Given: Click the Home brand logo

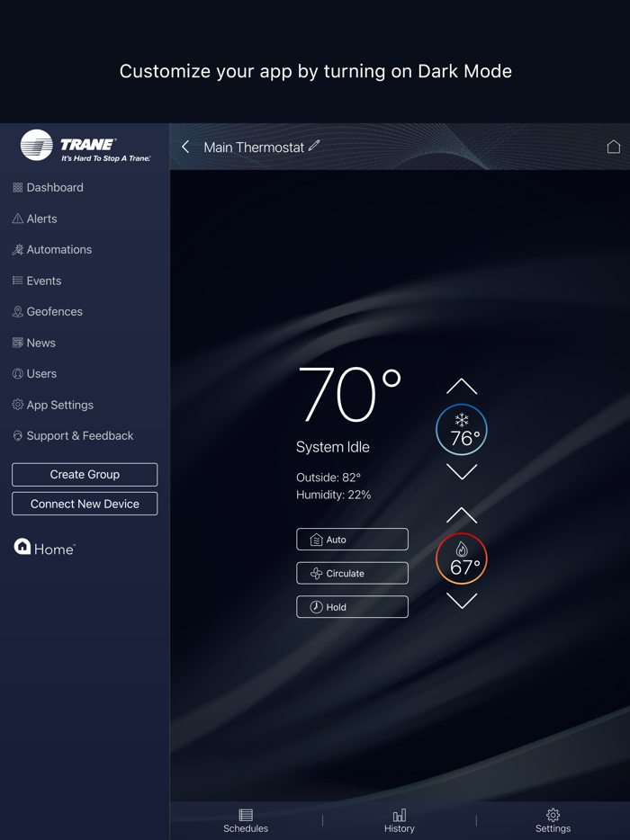Looking at the screenshot, I should point(44,548).
